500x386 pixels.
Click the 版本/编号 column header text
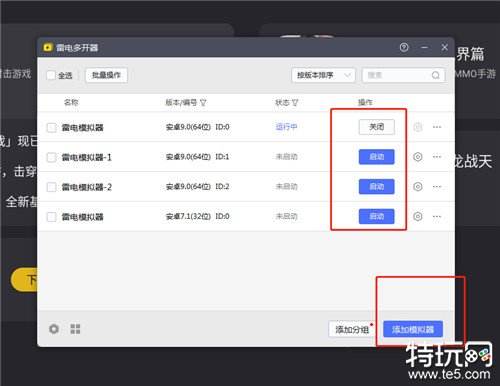click(181, 102)
